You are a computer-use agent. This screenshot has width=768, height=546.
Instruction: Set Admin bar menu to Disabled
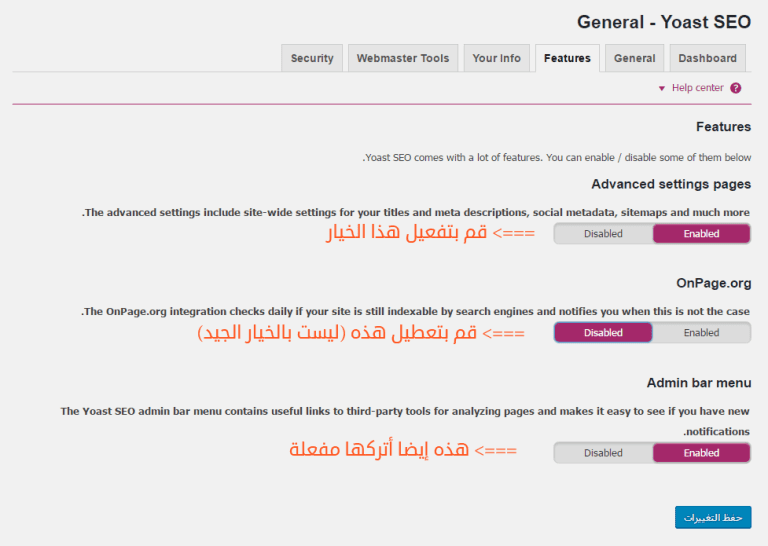603,453
